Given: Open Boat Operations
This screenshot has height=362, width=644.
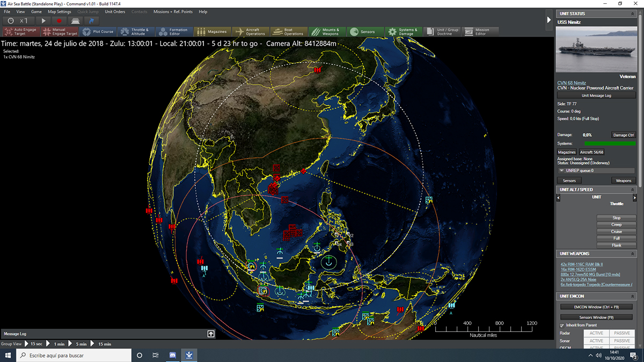Looking at the screenshot, I should tap(288, 32).
